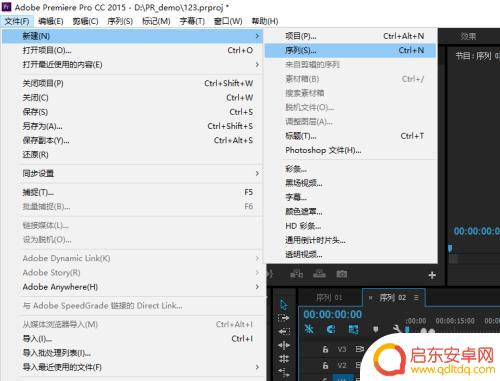
Task: Select the Rolling Edit tool
Action: tap(284, 359)
